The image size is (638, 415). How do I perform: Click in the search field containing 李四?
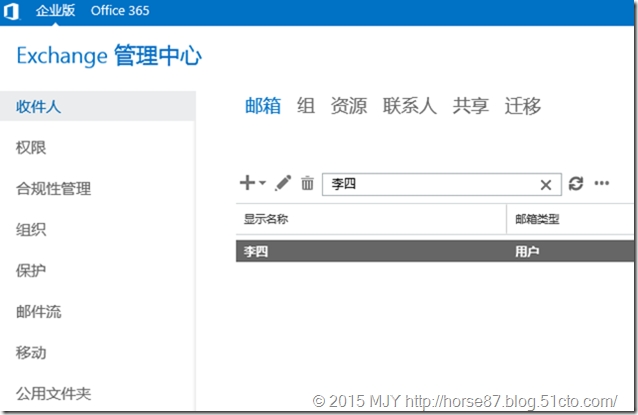click(x=431, y=184)
